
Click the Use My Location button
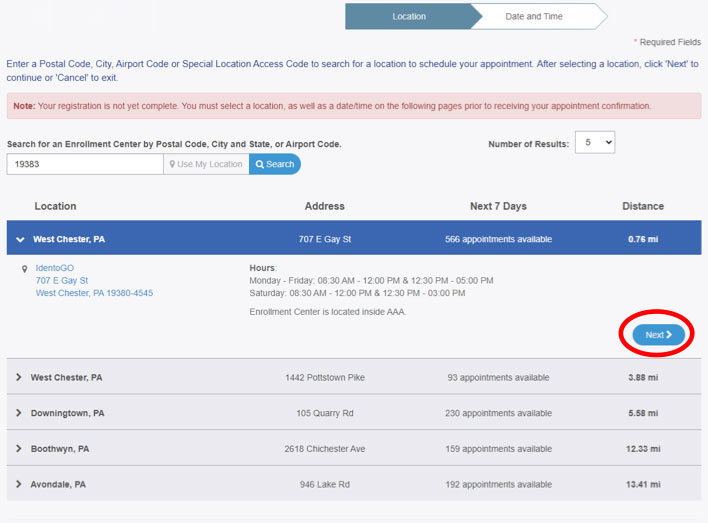coord(206,164)
